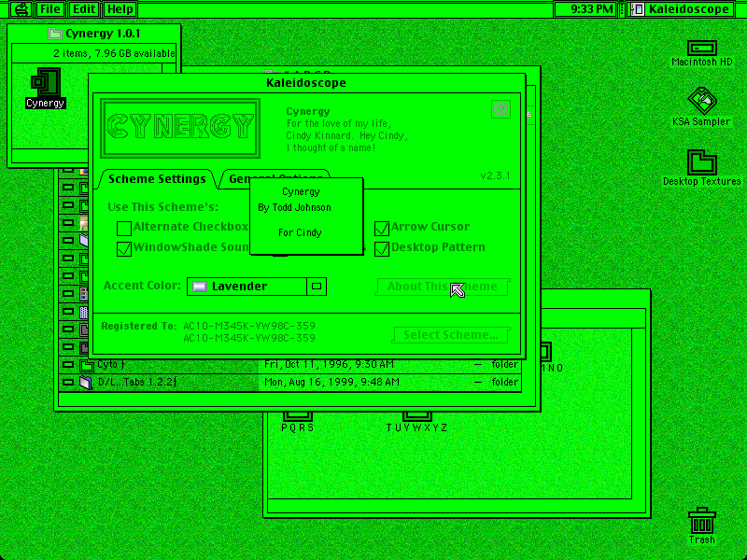
Task: Click the v2.3.1 version label
Action: tap(496, 175)
